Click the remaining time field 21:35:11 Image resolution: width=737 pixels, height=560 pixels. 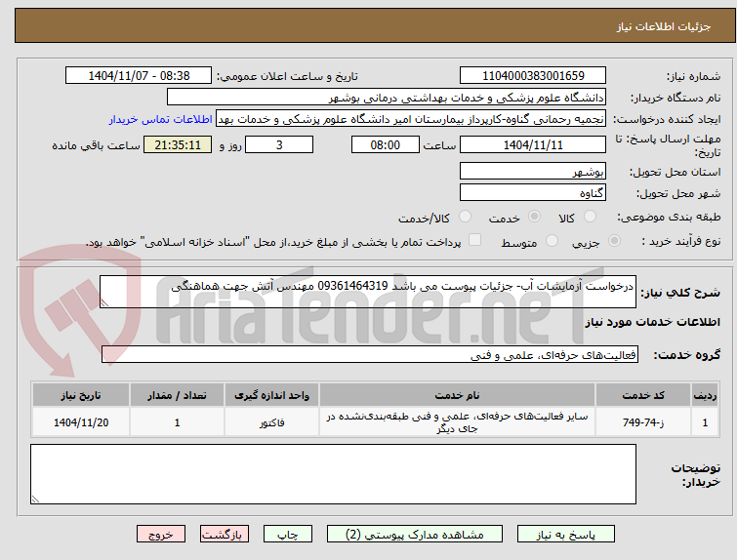178,144
